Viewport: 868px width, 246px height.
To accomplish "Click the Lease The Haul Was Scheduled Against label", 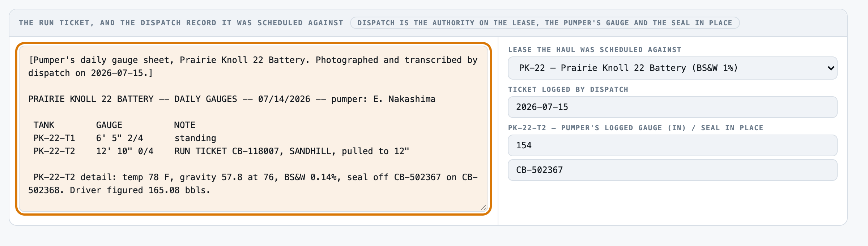I will pyautogui.click(x=595, y=50).
